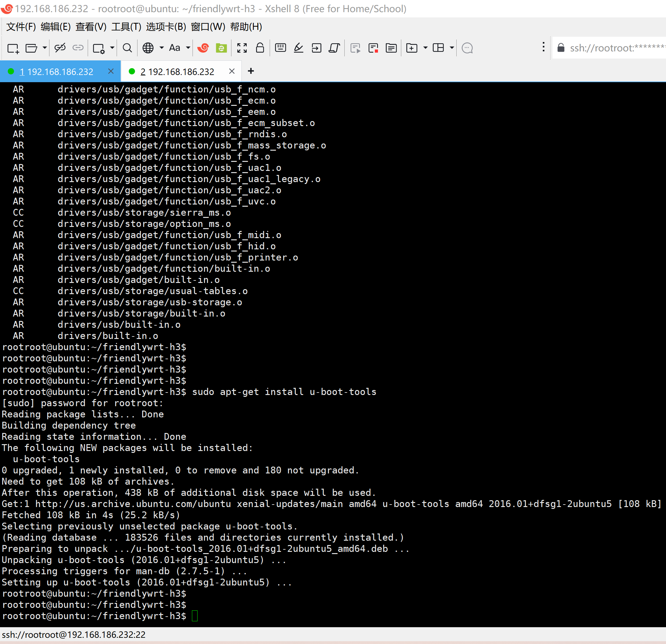Expand the encoding globe dropdown arrow
This screenshot has height=644, width=666.
coord(162,48)
